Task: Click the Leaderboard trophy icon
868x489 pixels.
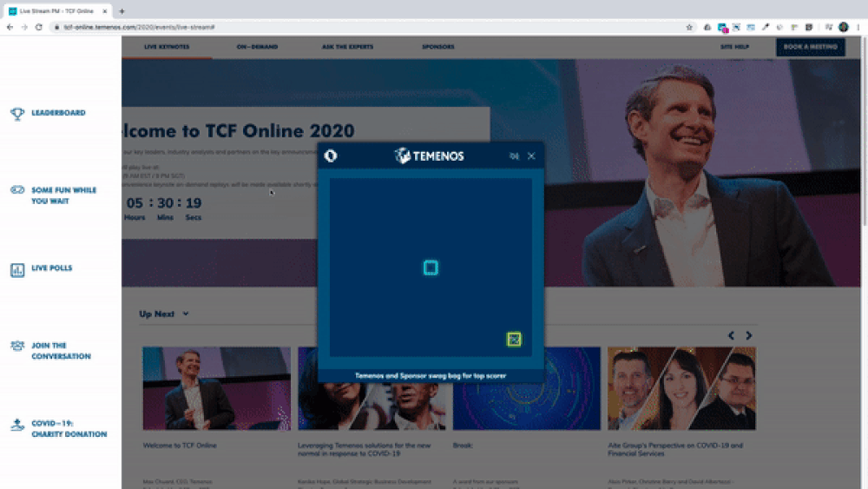Action: [17, 113]
